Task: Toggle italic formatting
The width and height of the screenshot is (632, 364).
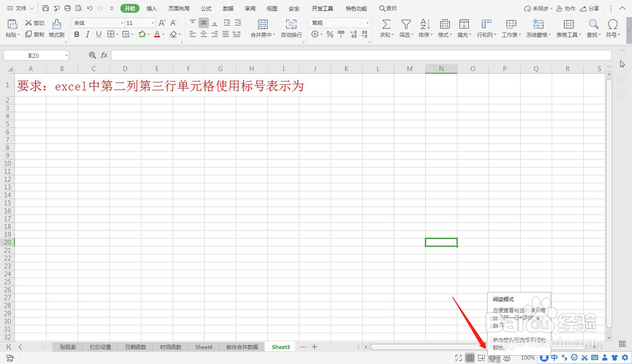Action: point(87,34)
